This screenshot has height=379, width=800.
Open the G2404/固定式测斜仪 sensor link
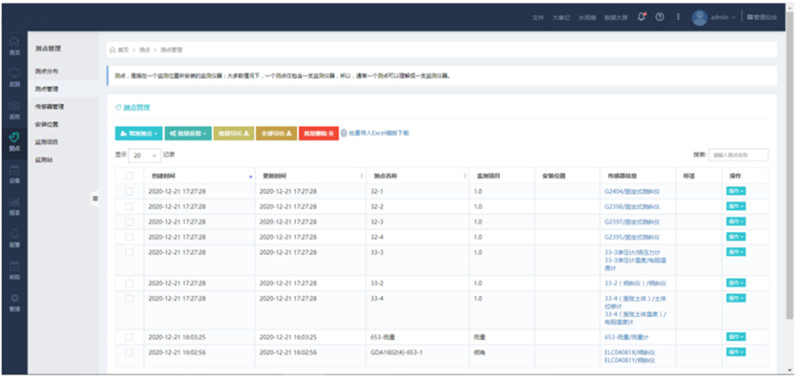[x=632, y=192]
